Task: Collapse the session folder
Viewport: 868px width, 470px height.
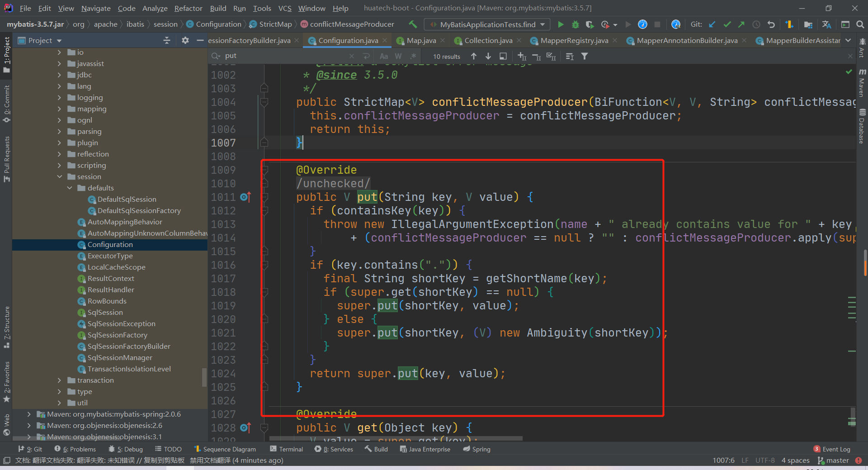Action: 60,176
